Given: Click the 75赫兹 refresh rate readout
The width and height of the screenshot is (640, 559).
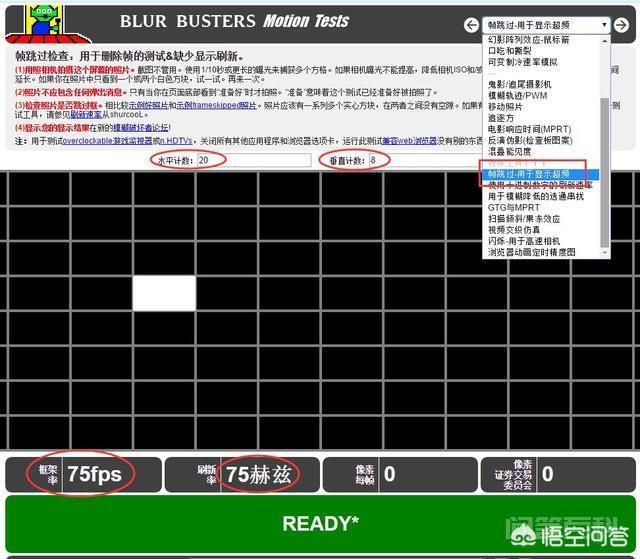Looking at the screenshot, I should pos(259,475).
